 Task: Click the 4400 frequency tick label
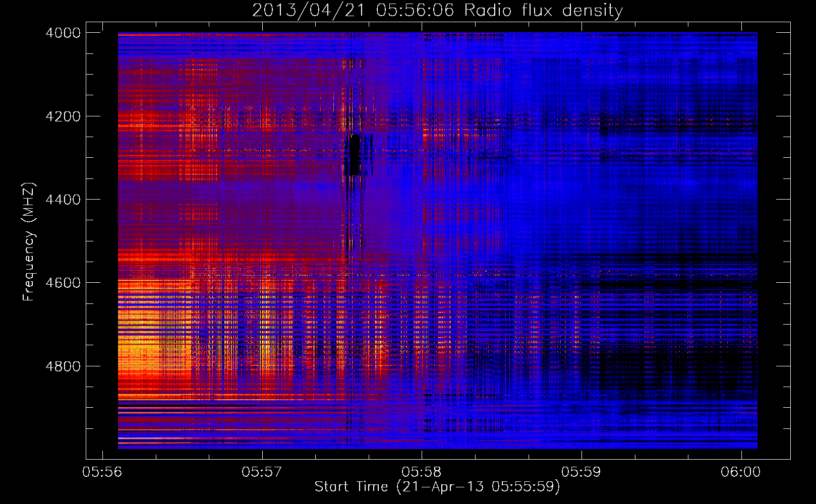pos(63,200)
